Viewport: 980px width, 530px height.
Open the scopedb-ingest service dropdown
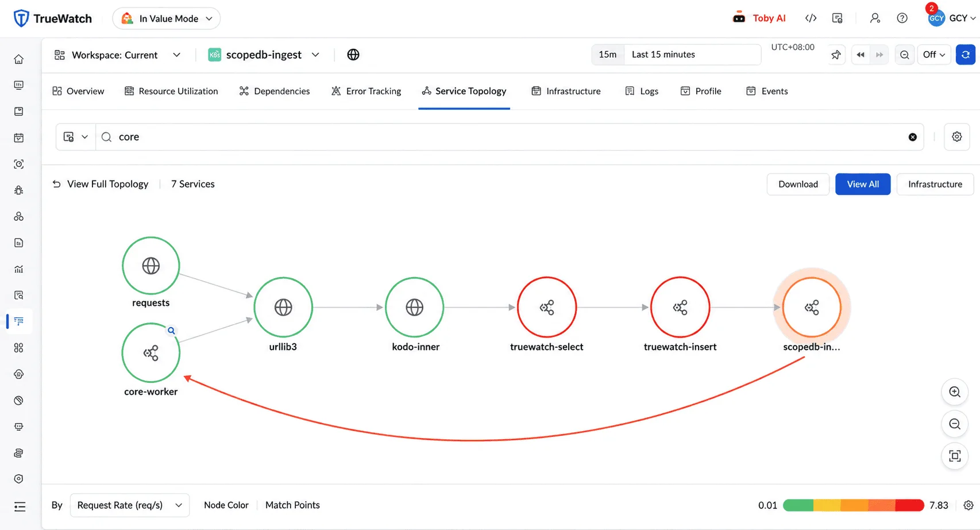point(264,55)
